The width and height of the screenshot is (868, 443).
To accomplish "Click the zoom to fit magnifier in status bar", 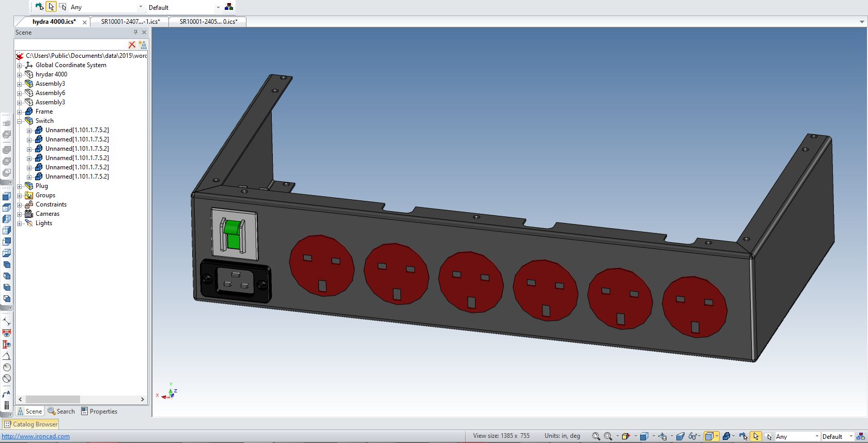I will coord(596,436).
